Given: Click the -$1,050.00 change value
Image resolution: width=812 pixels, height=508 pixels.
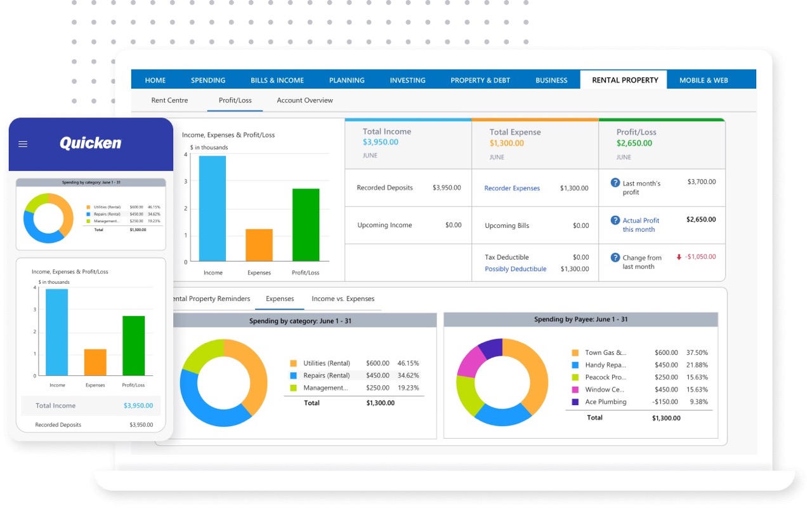Looking at the screenshot, I should coord(700,257).
